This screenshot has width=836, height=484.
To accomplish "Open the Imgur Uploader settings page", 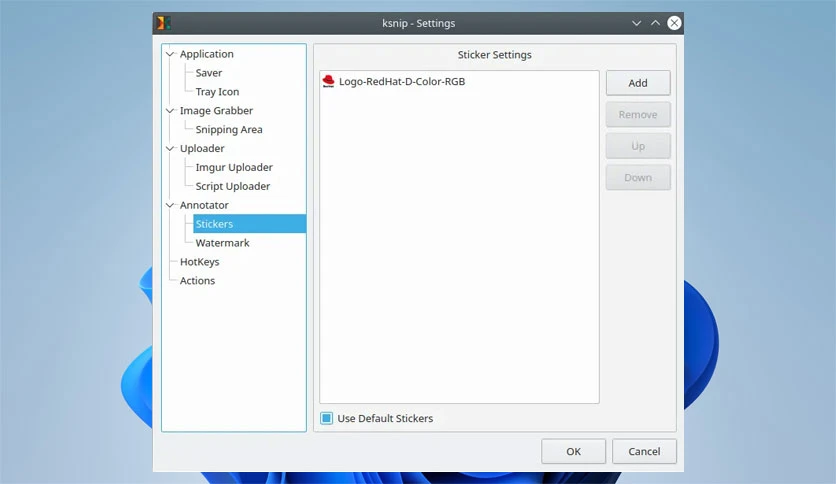I will click(x=234, y=167).
